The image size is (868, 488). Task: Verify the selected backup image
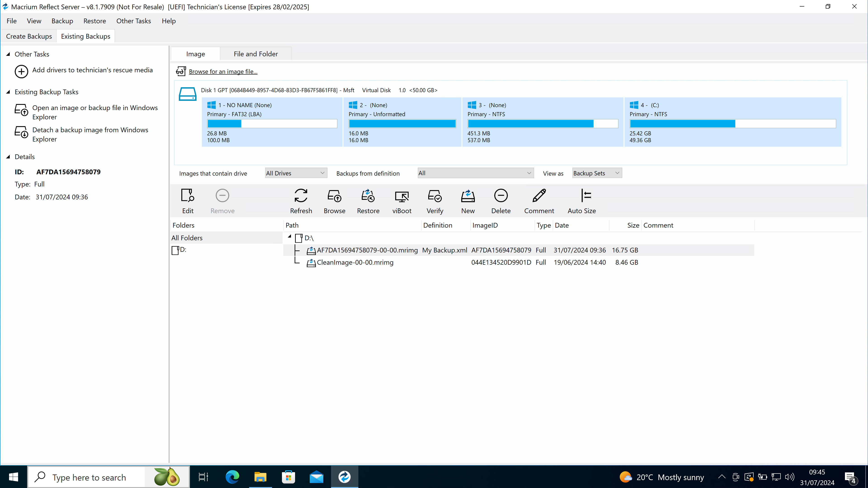point(435,201)
